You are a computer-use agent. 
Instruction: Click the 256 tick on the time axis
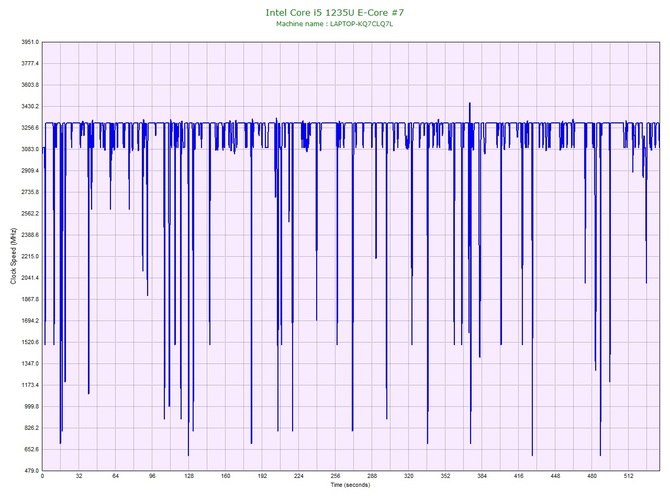click(335, 476)
